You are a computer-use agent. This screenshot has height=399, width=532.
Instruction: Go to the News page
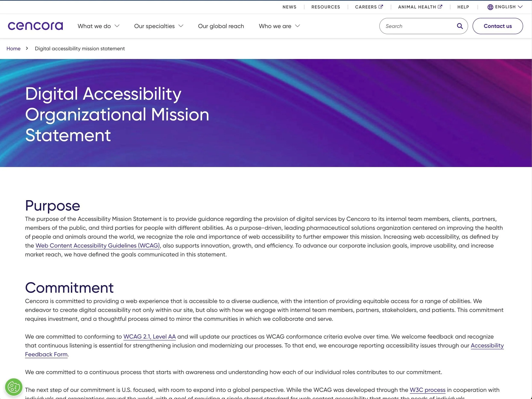point(289,7)
